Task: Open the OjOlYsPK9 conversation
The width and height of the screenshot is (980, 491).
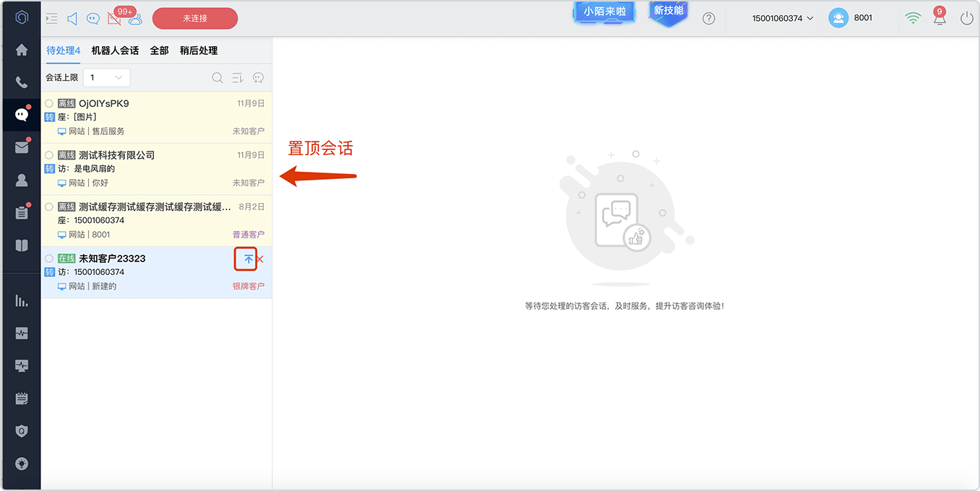Action: tap(157, 117)
